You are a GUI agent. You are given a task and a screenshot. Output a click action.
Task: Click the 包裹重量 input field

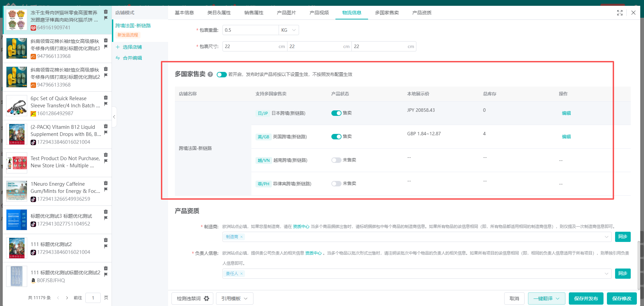[x=251, y=30]
